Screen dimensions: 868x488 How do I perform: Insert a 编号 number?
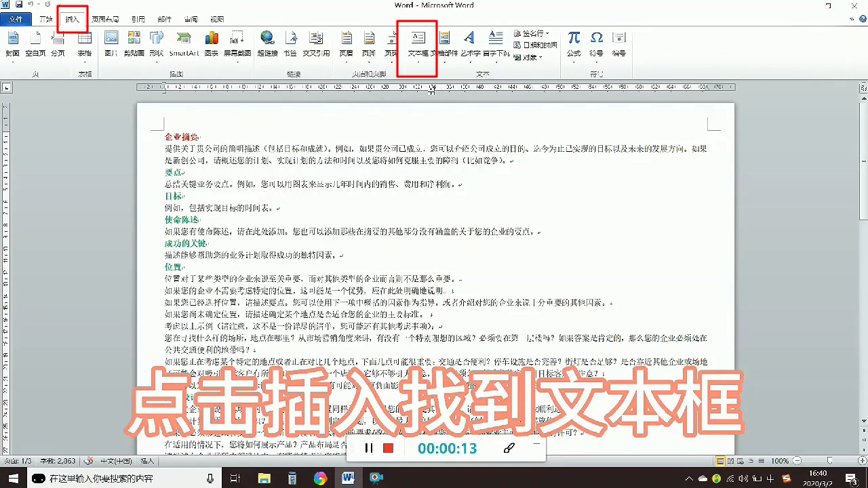[619, 44]
